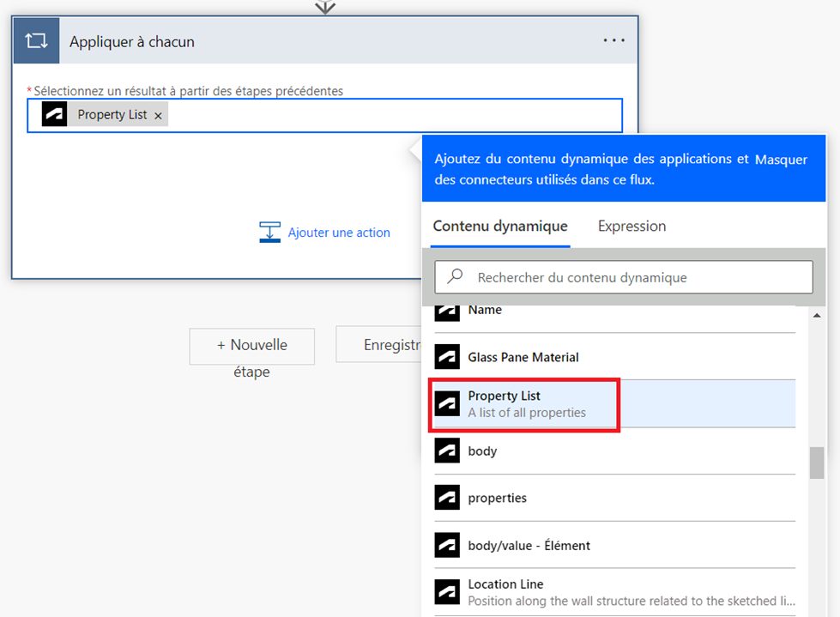
Task: Select Property List from the dynamic content list
Action: (x=614, y=404)
